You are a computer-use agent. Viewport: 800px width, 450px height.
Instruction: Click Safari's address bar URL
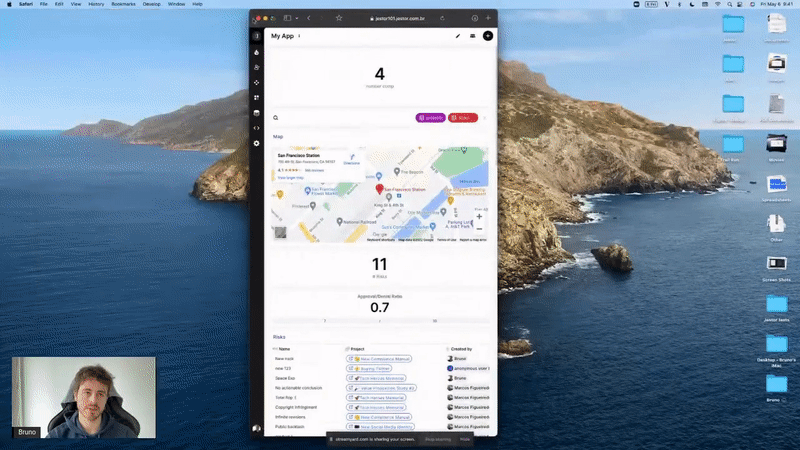pos(399,18)
